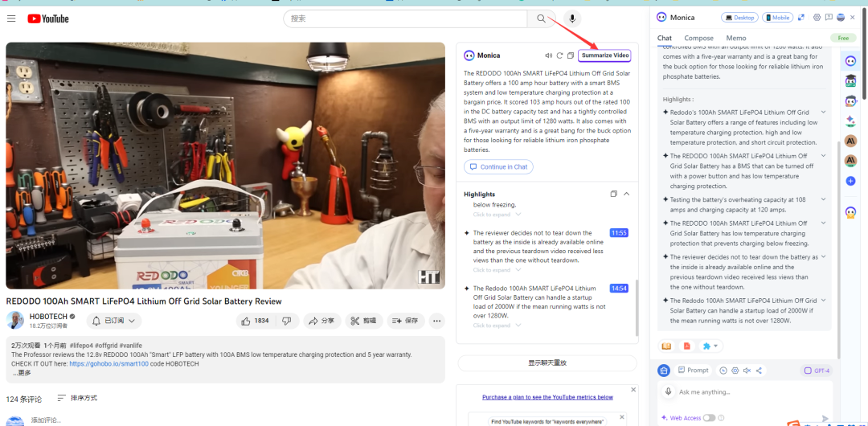Image resolution: width=868 pixels, height=426 pixels.
Task: Switch Monica to Desktop mode
Action: pyautogui.click(x=739, y=18)
